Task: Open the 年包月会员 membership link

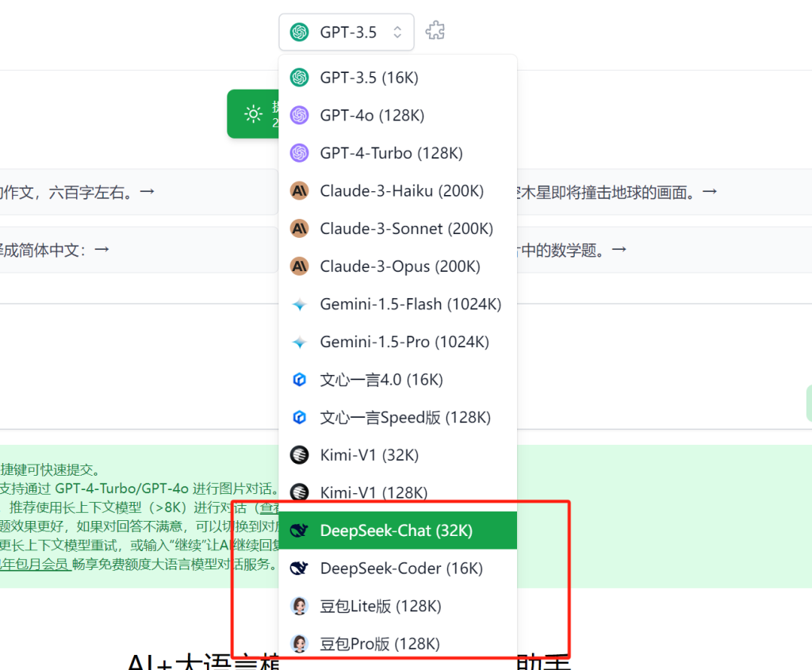Action: point(35,565)
